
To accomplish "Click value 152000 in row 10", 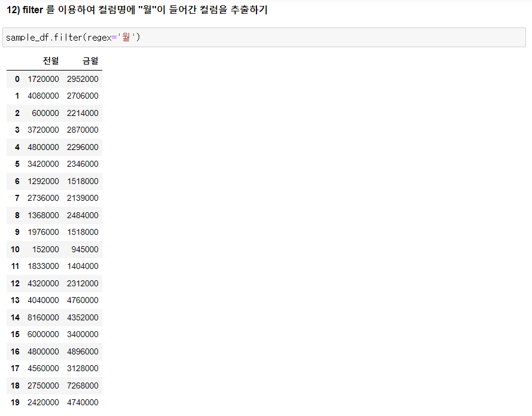I will click(x=45, y=249).
